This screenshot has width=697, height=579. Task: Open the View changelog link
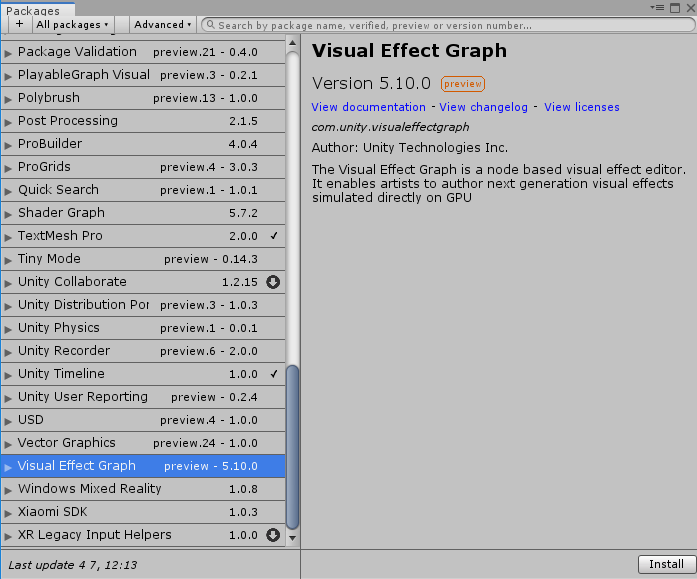pos(483,107)
